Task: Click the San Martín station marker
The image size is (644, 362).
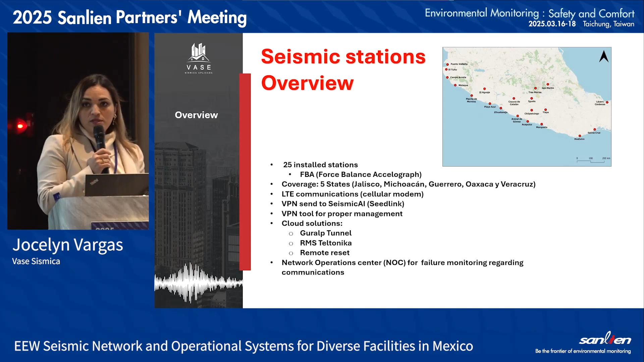Action: (x=548, y=84)
